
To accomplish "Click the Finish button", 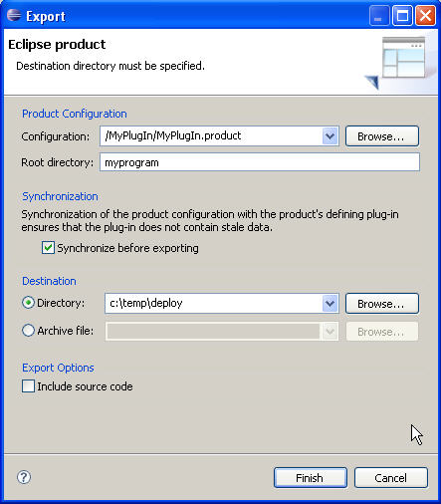I will 311,478.
